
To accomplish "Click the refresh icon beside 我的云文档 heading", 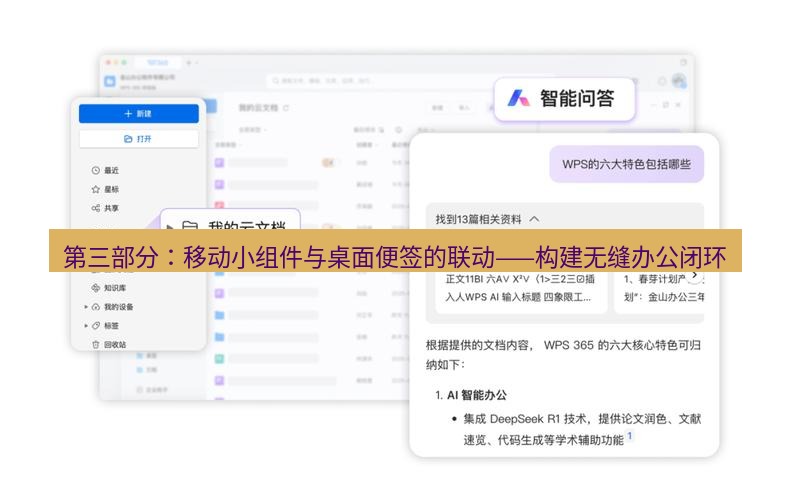I will pos(286,108).
